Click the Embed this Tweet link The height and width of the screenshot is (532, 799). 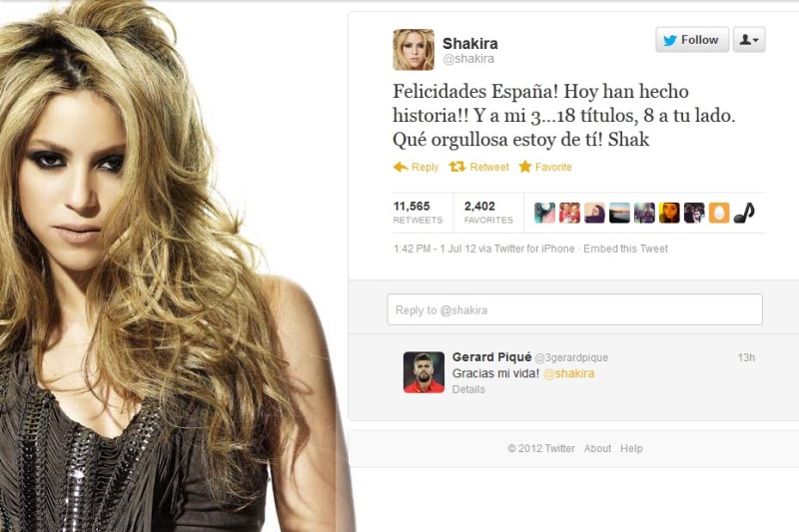coord(625,249)
